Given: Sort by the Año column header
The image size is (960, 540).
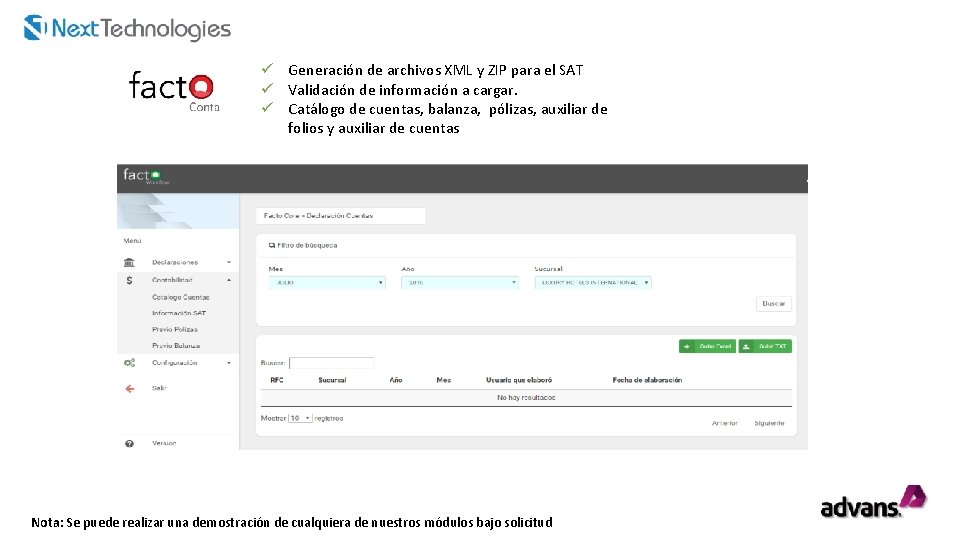Looking at the screenshot, I should tap(396, 380).
